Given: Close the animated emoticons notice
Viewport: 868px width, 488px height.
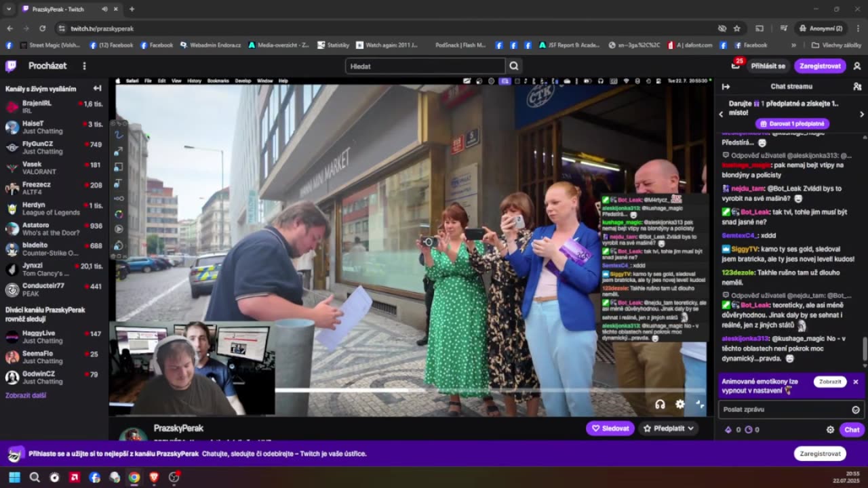Looking at the screenshot, I should coord(856,382).
